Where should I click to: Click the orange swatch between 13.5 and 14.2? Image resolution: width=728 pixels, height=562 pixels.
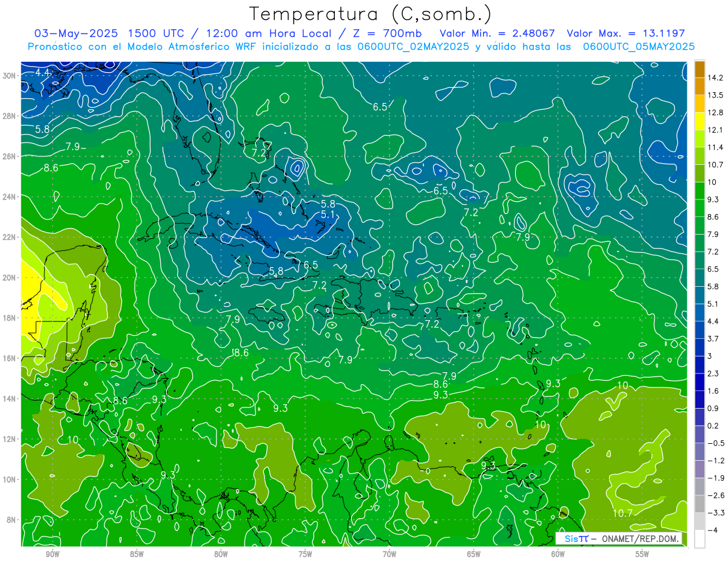[x=699, y=87]
